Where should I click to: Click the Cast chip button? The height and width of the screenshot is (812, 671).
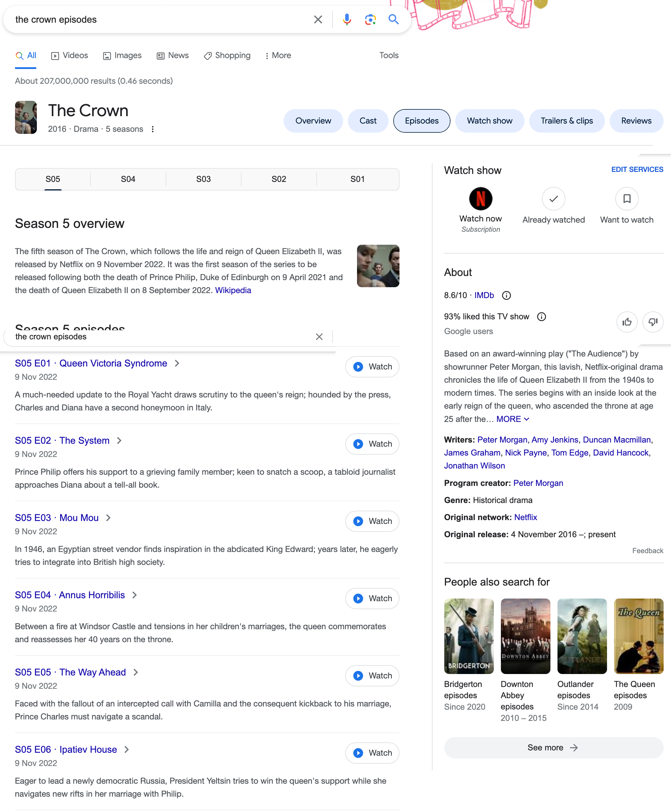(x=368, y=121)
